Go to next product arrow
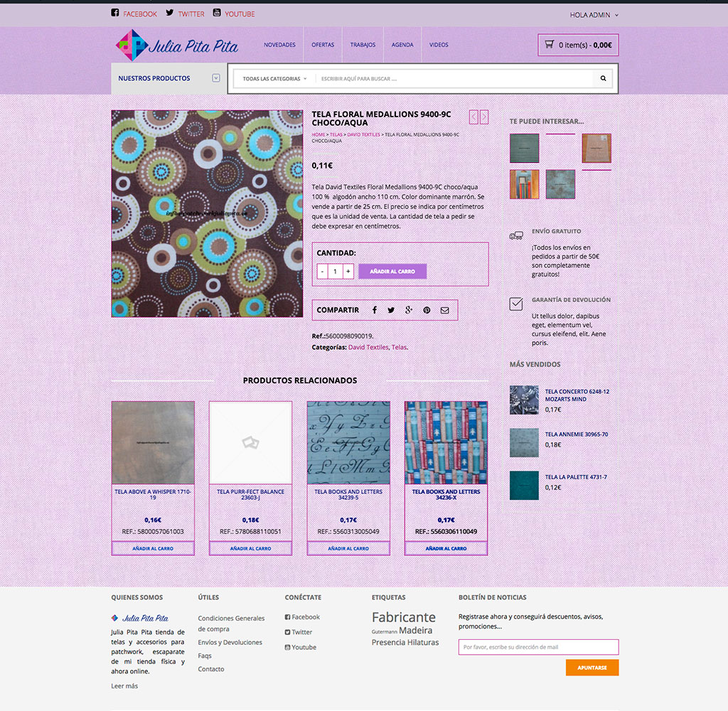This screenshot has height=711, width=728. click(x=484, y=117)
